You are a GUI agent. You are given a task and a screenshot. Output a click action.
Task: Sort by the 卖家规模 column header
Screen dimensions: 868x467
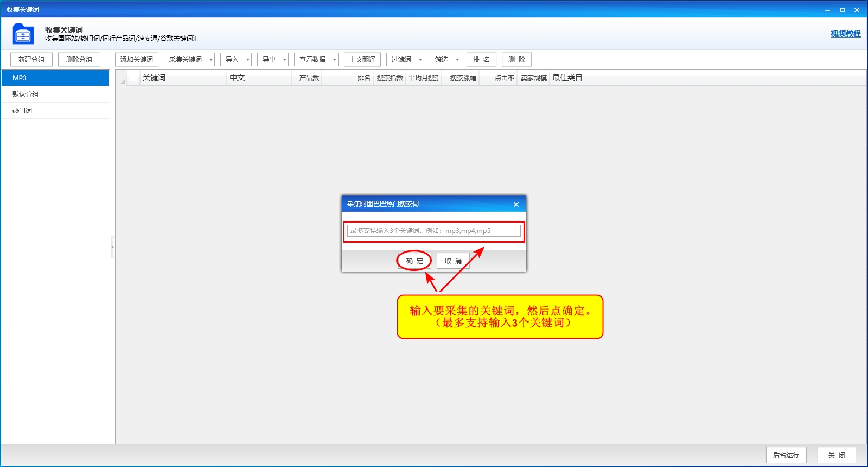coord(533,78)
